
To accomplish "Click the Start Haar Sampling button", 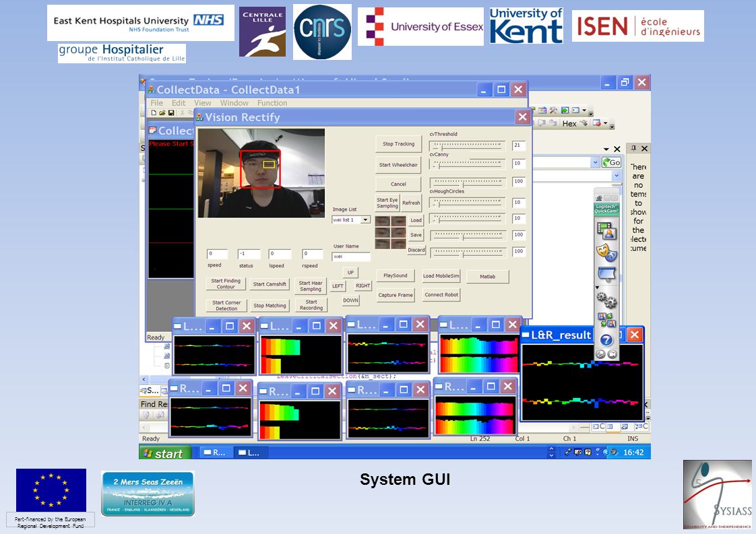I will click(x=311, y=286).
